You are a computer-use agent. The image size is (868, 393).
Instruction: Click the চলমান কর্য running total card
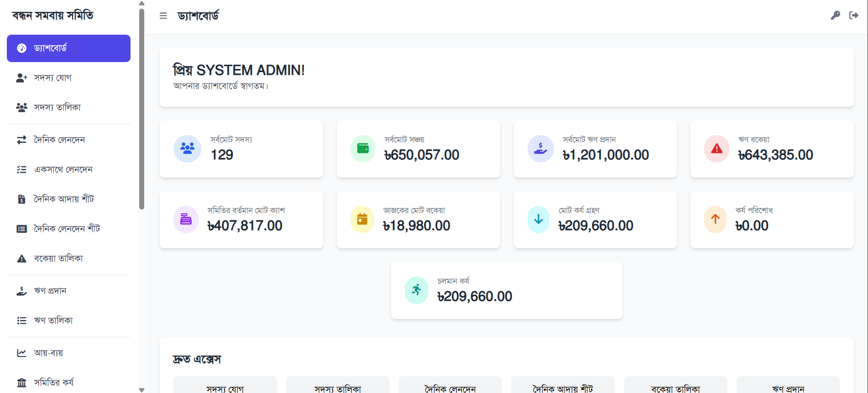click(506, 291)
